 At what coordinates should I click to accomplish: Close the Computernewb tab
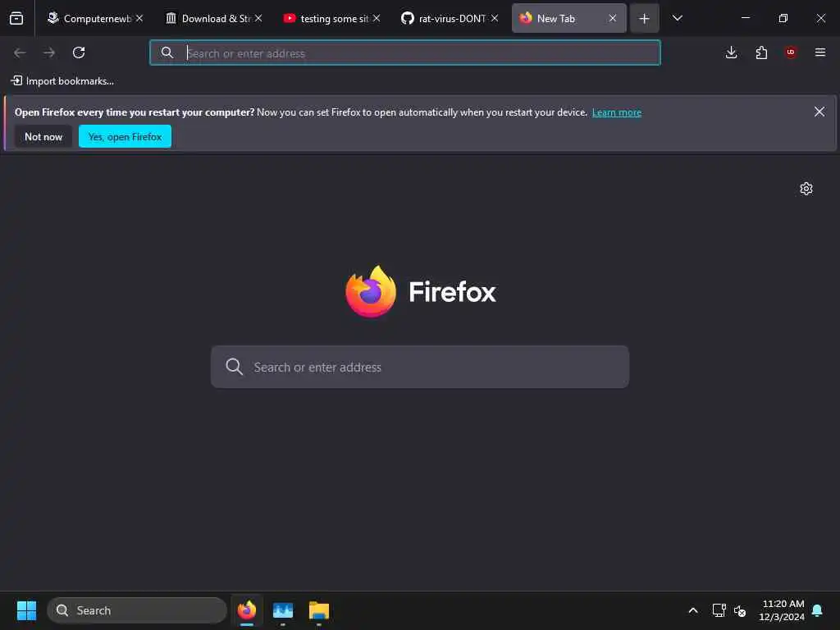[x=139, y=18]
